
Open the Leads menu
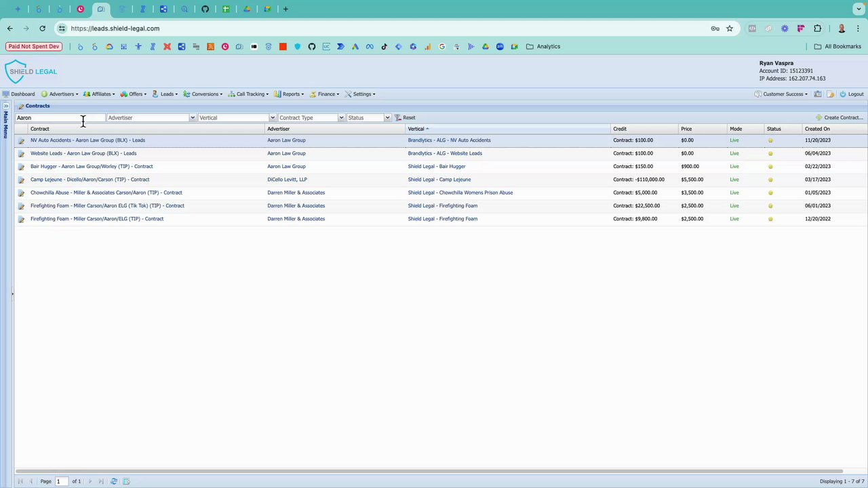[165, 94]
